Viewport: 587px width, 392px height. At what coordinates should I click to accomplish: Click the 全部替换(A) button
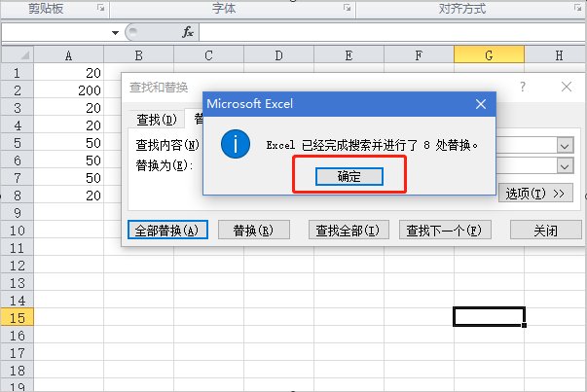(x=167, y=230)
